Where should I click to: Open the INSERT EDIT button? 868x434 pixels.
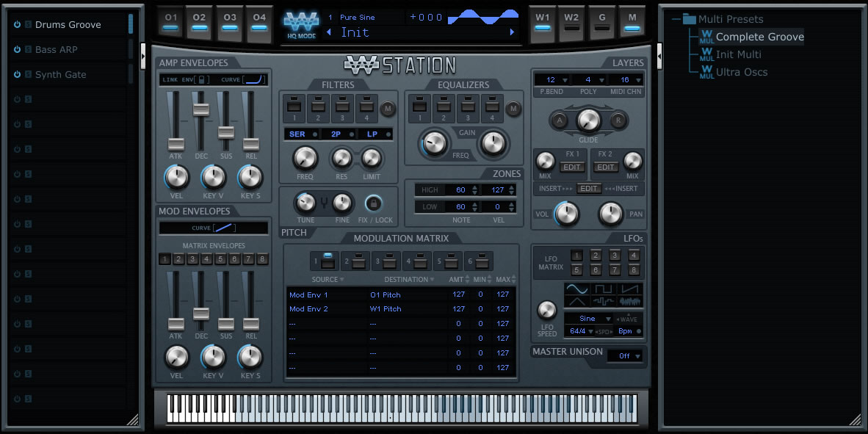589,188
